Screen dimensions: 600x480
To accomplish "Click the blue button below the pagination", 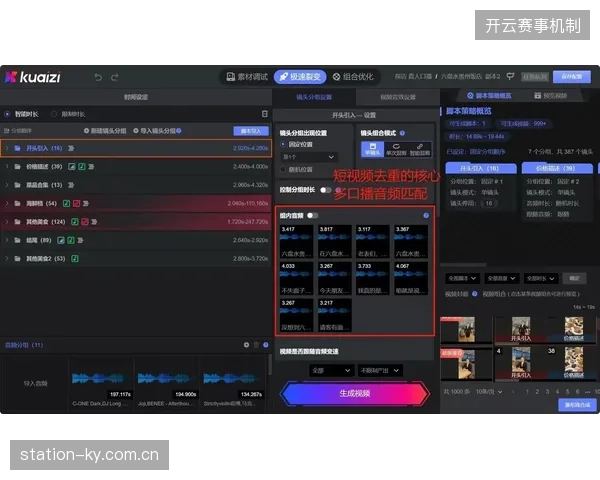I will pyautogui.click(x=577, y=405).
